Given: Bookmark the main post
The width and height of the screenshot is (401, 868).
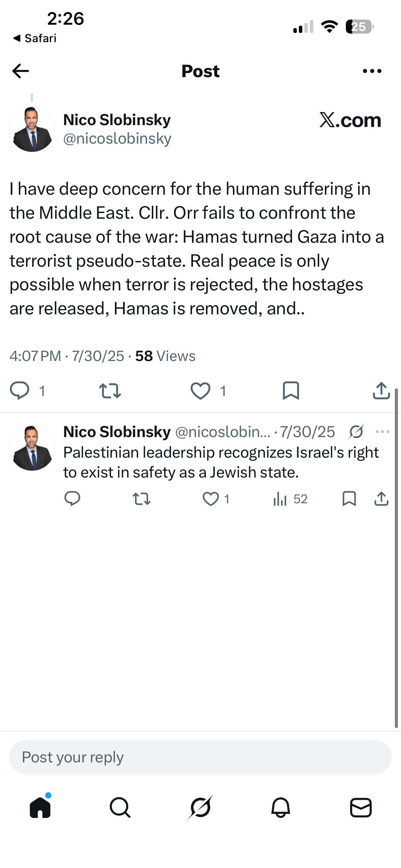Looking at the screenshot, I should pos(291,391).
